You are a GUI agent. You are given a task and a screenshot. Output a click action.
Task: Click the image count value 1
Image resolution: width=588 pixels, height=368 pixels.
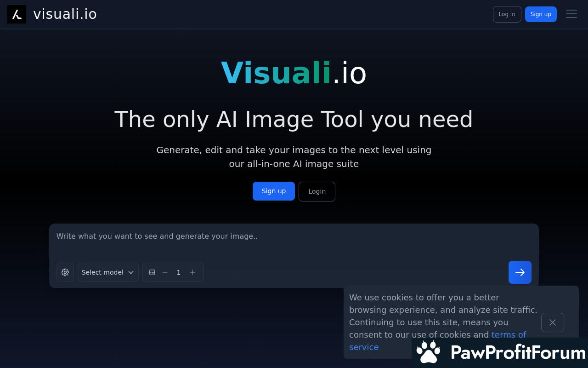point(179,272)
